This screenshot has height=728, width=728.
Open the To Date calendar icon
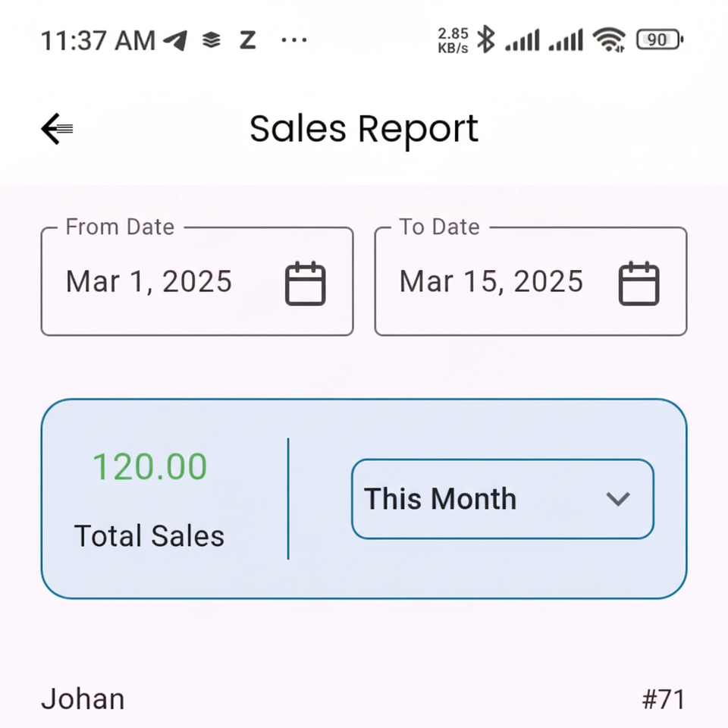click(x=639, y=284)
